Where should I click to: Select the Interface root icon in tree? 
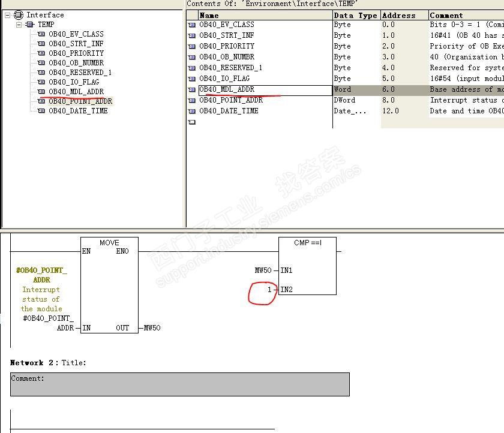(19, 15)
